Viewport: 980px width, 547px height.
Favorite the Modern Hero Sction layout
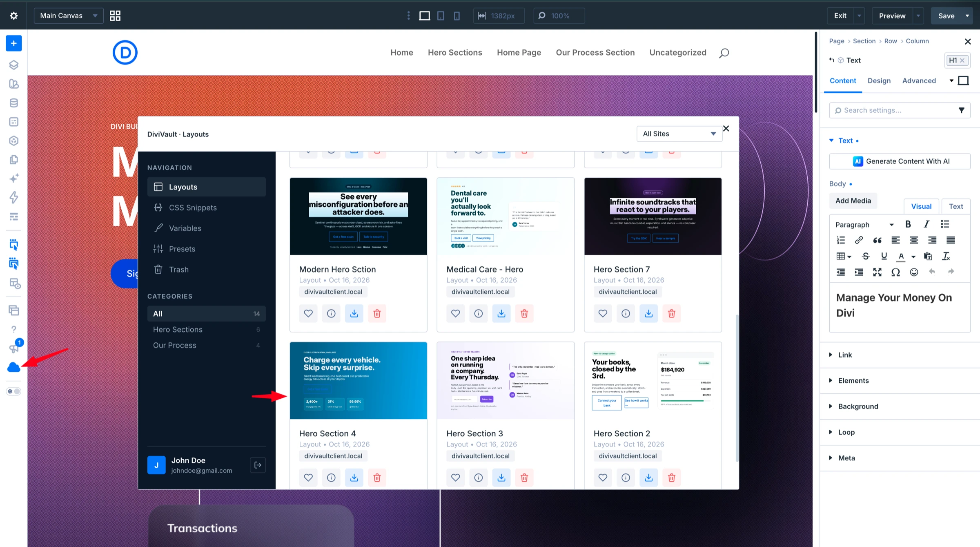click(x=308, y=313)
